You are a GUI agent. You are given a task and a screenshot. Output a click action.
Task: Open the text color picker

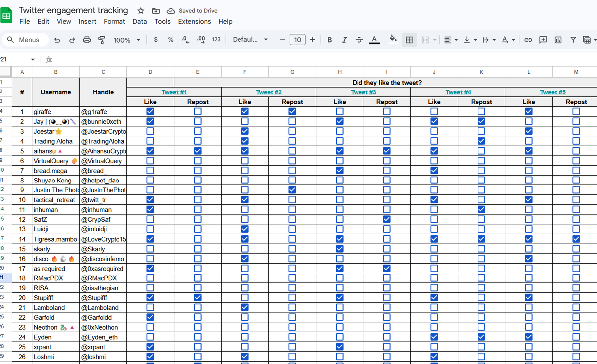(x=374, y=40)
